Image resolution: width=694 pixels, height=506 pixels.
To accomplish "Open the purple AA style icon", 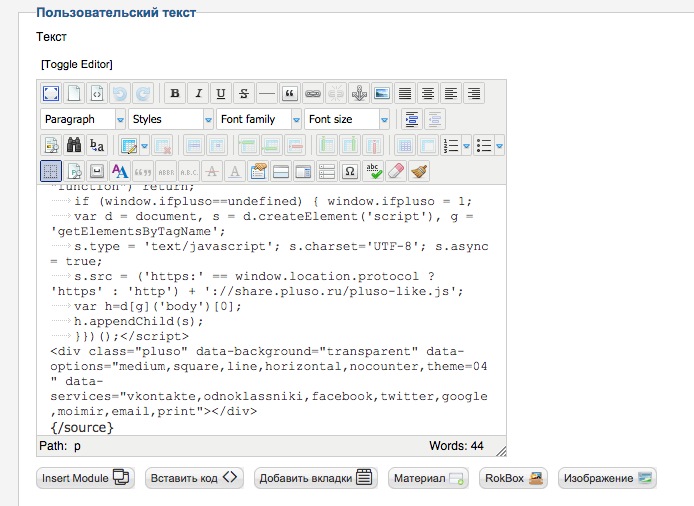I will 120,171.
